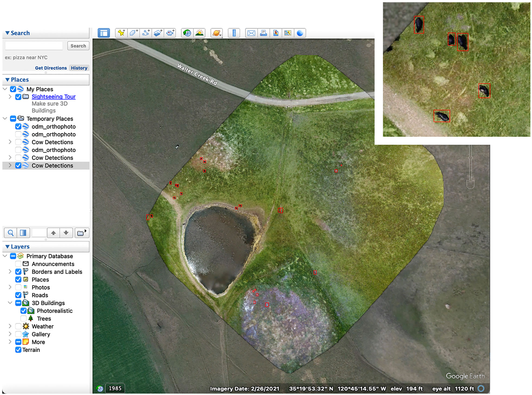The height and width of the screenshot is (395, 532).
Task: Add a placemark with the yellow pushpin icon
Action: click(x=121, y=33)
